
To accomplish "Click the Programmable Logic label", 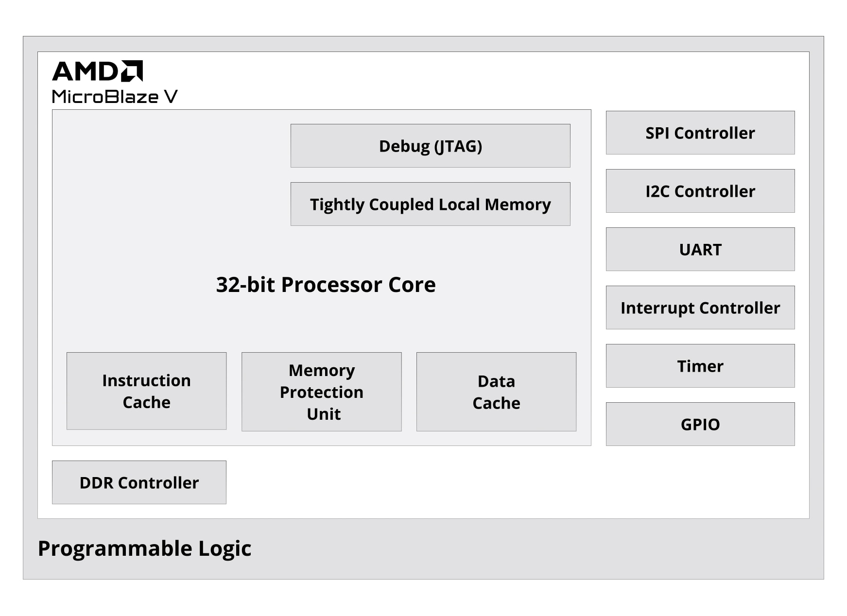I will point(144,549).
